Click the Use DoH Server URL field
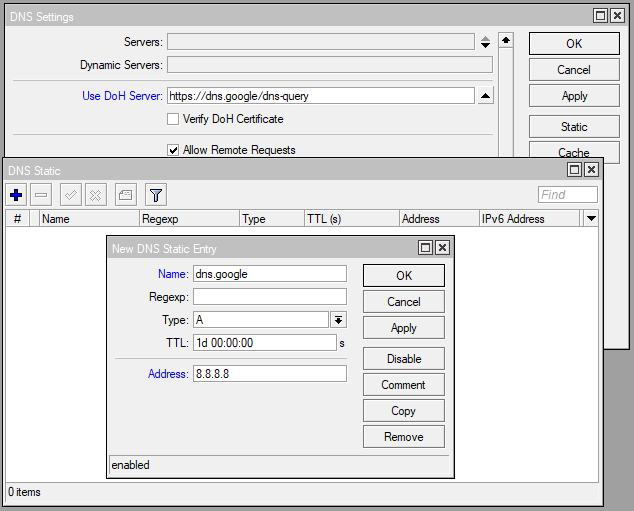This screenshot has height=511, width=634. 321,96
